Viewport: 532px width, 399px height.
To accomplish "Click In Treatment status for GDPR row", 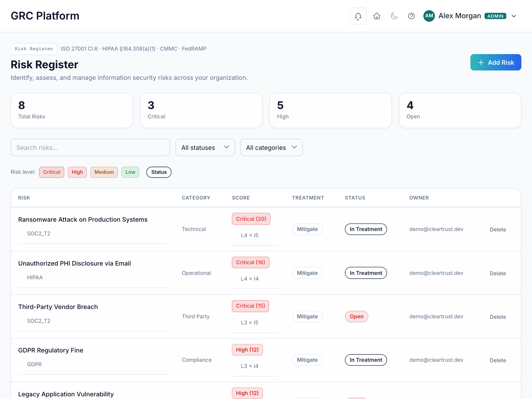I will pyautogui.click(x=366, y=360).
